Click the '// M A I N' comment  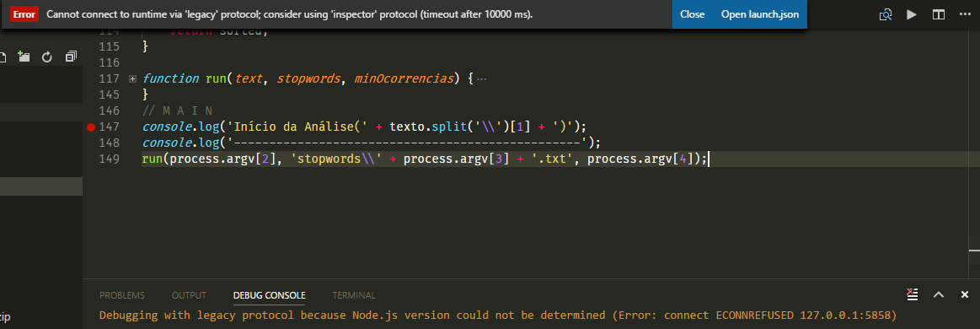pos(178,111)
